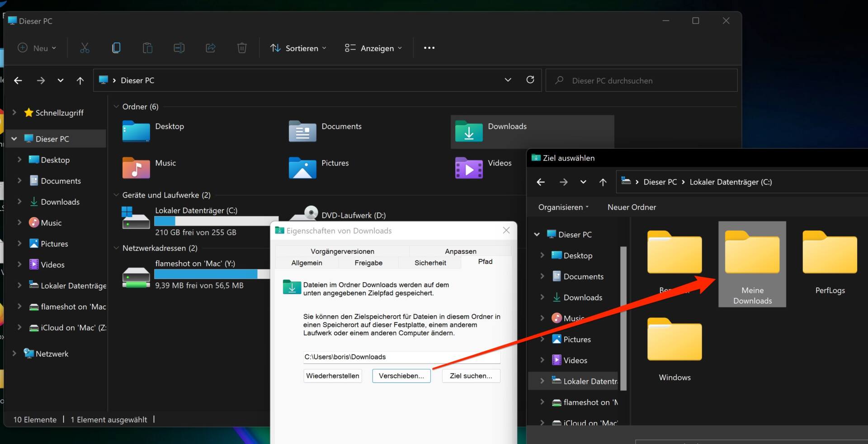
Task: Click the rename icon in the toolbar
Action: (179, 48)
